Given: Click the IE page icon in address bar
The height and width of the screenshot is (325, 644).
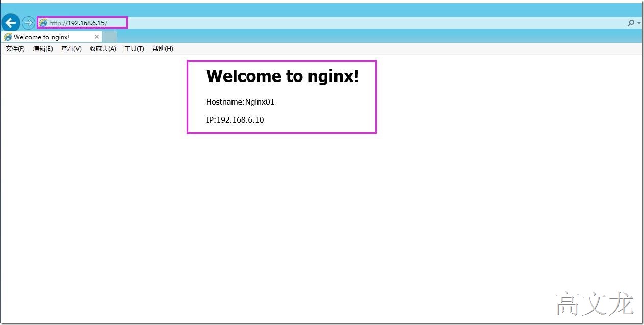Looking at the screenshot, I should (43, 23).
